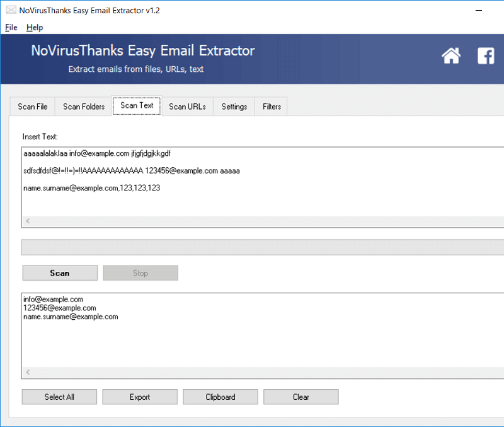Switch to the Scan File tab

click(33, 107)
